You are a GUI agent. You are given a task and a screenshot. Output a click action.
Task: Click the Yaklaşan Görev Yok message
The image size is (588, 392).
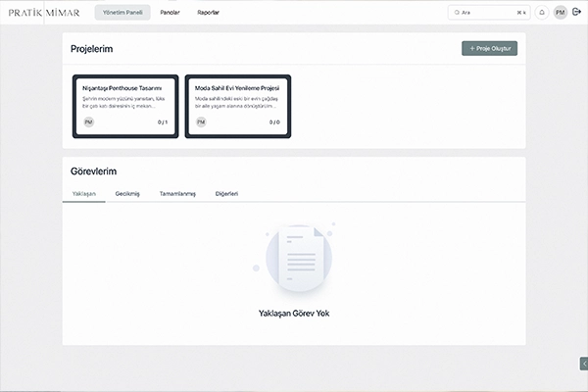294,314
